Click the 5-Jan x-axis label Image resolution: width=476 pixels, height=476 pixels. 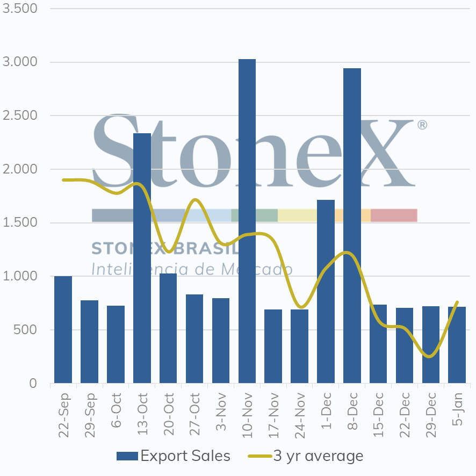(457, 409)
